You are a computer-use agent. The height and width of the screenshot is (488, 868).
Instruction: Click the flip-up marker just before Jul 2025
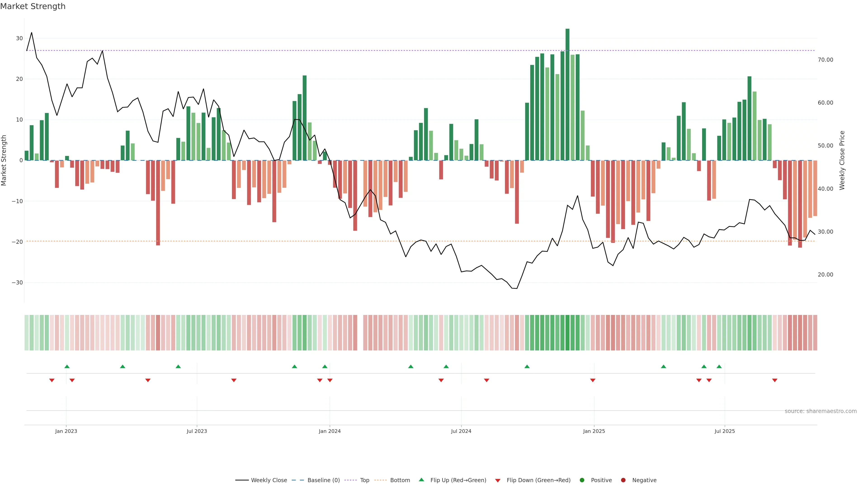point(719,366)
